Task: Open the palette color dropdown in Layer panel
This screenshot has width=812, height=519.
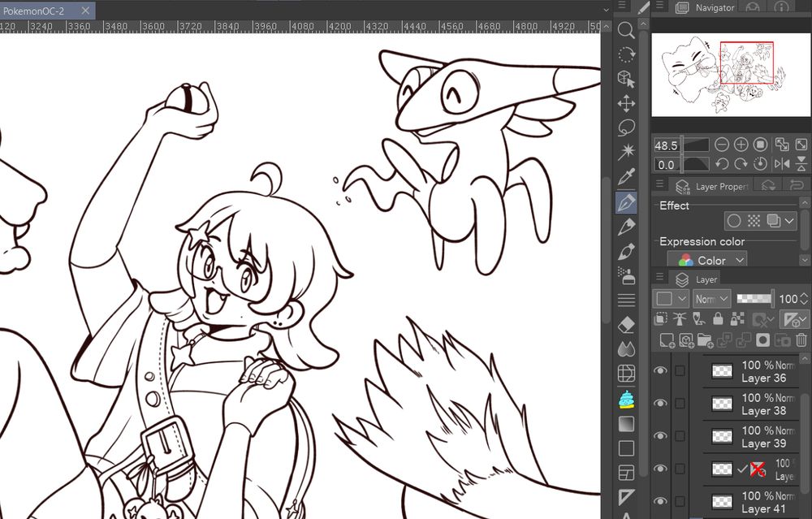Action: pos(671,299)
